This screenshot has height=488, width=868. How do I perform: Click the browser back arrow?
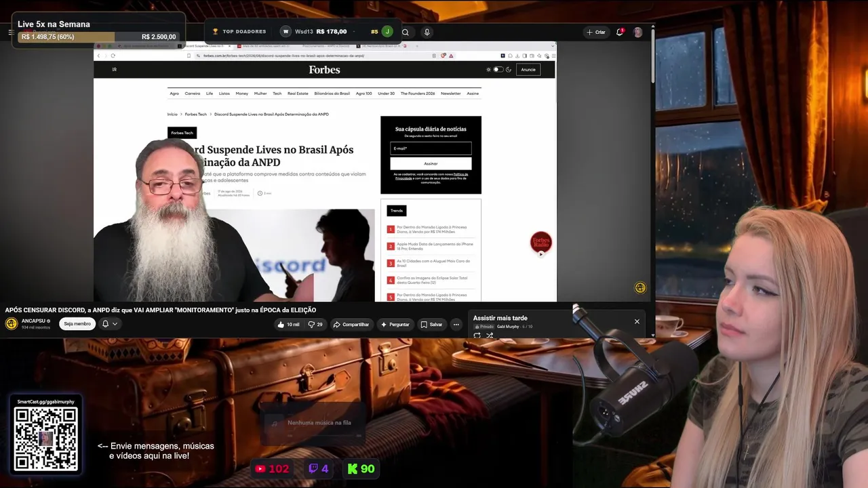pyautogui.click(x=98, y=56)
